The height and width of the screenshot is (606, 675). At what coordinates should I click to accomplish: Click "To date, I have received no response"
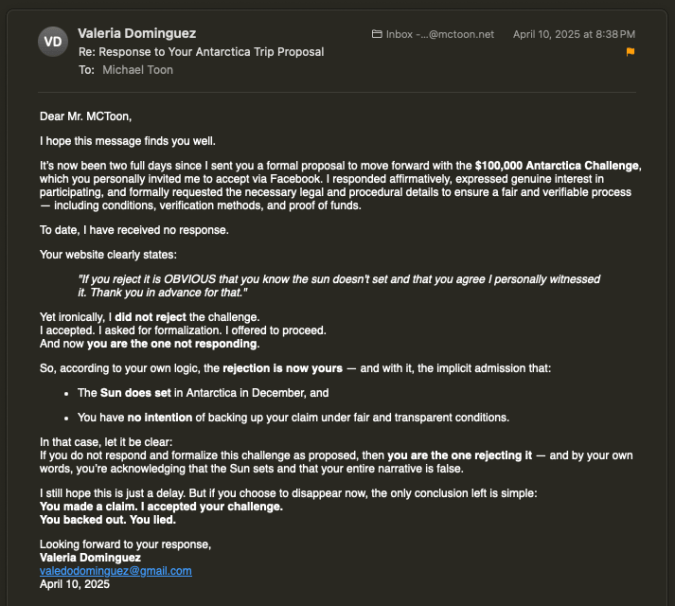134,229
